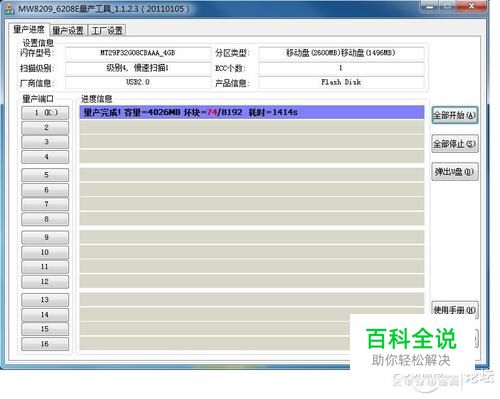
Task: Select port button 16
Action: click(x=45, y=344)
